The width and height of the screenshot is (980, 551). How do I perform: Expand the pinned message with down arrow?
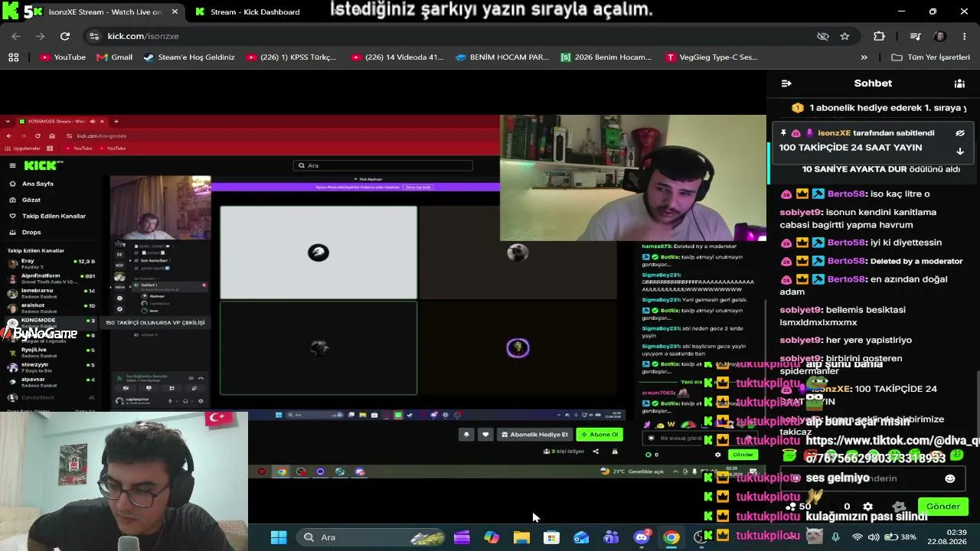[960, 151]
